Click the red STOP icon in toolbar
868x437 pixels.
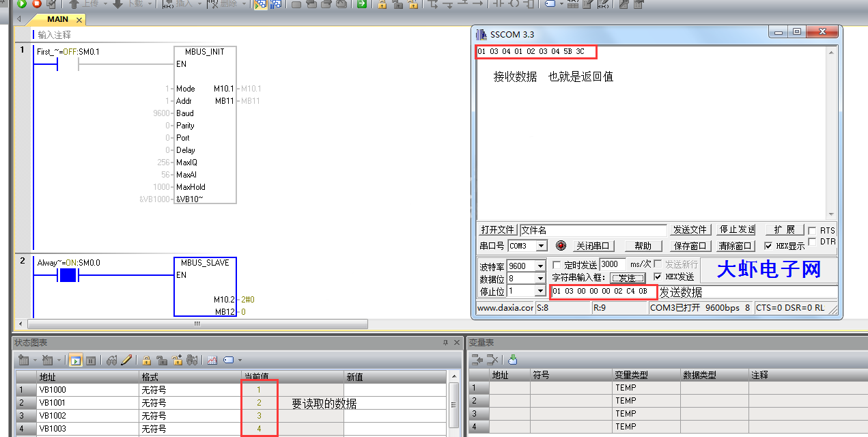[x=37, y=3]
